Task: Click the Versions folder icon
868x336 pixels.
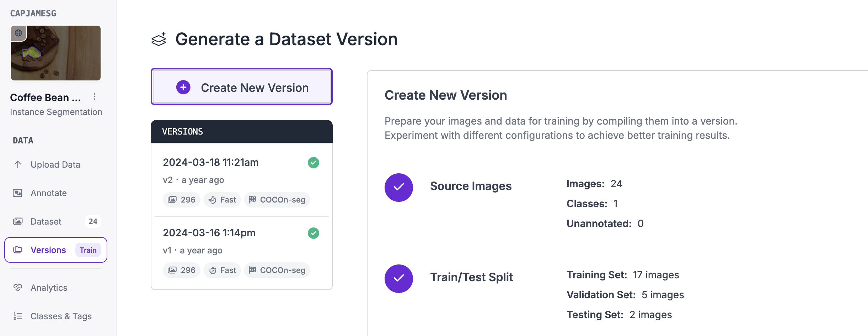Action: pyautogui.click(x=18, y=250)
